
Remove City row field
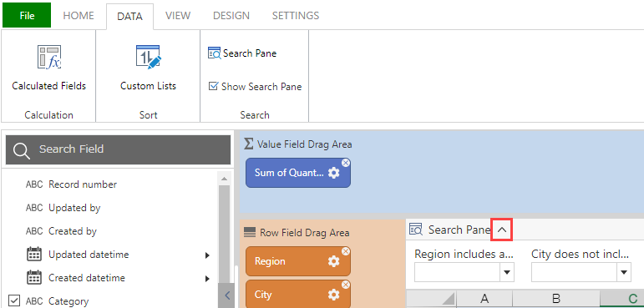coord(346,285)
